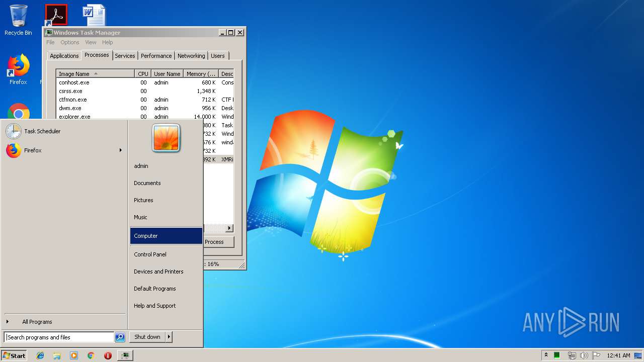
Task: Select csrss.exe process row
Action: click(145, 91)
